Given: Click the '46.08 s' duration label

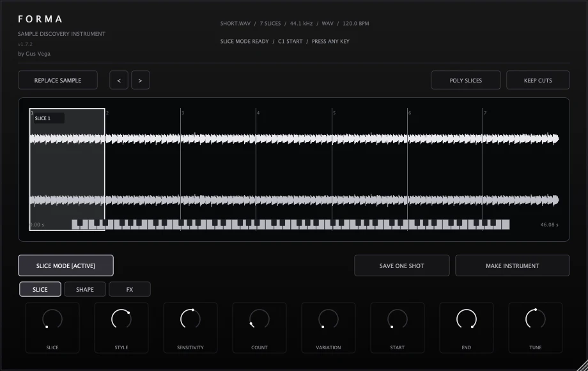Looking at the screenshot, I should [550, 225].
